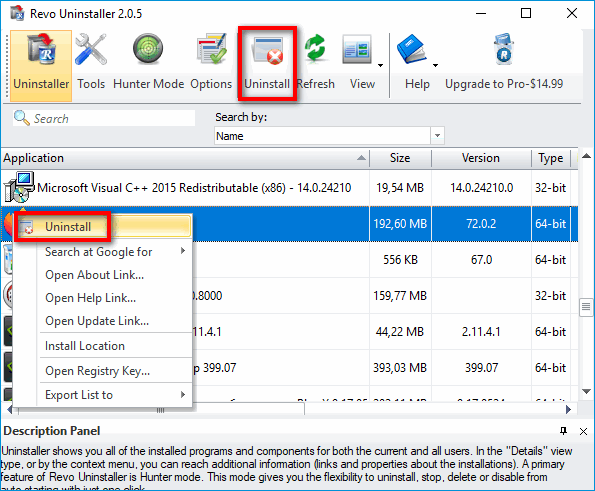Sort by the Version column header
Image resolution: width=595 pixels, height=491 pixels.
481,158
